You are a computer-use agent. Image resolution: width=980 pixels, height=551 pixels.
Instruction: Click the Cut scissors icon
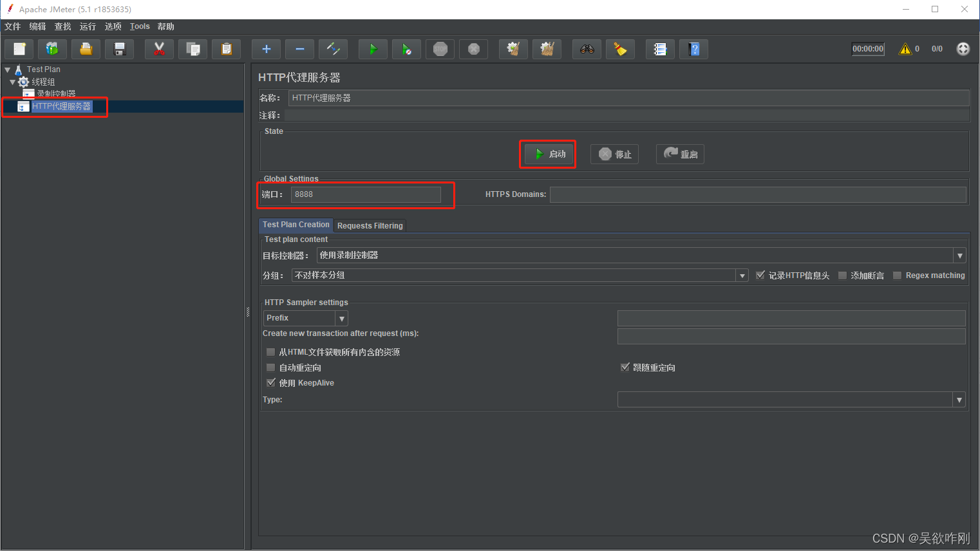[x=159, y=49]
